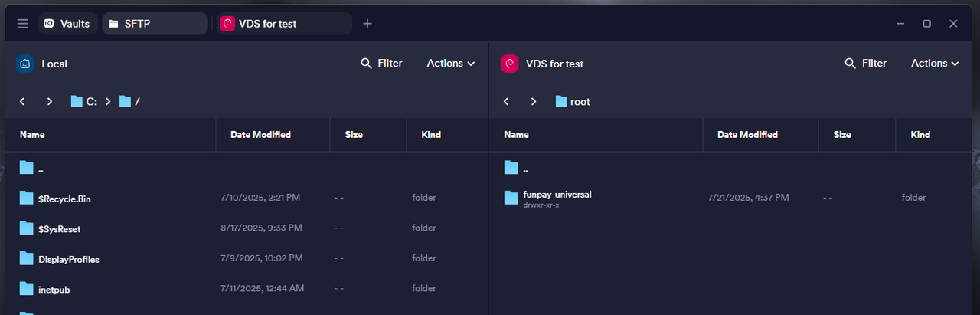Screen dimensions: 980x315
Task: Sort remote files by Name column
Action: (x=516, y=135)
